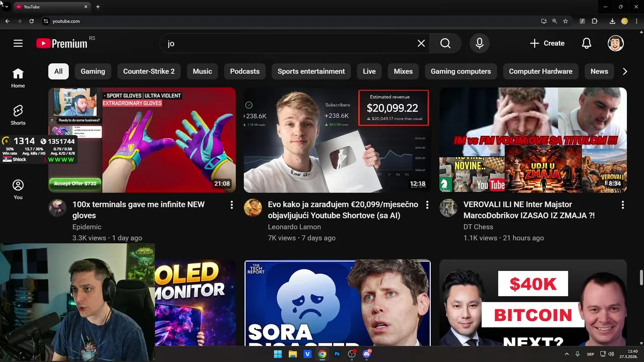Show more category chips with right arrow
Screen dimensions: 644x362
[x=625, y=71]
